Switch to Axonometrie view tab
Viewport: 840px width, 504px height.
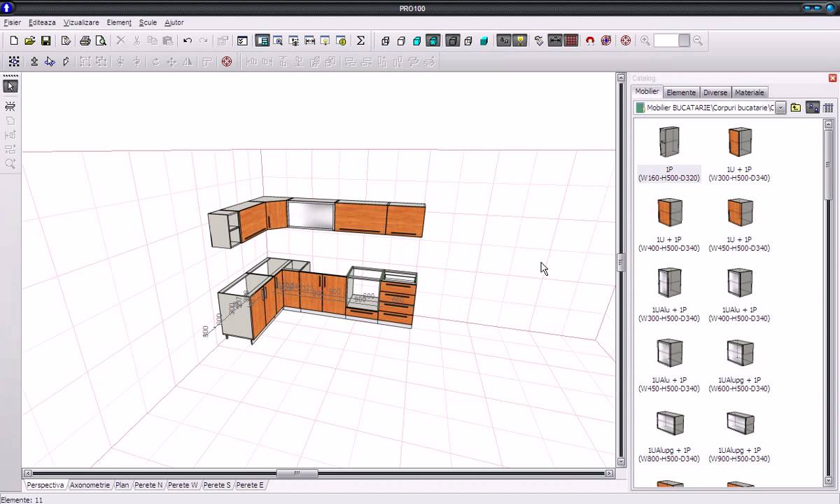[90, 485]
